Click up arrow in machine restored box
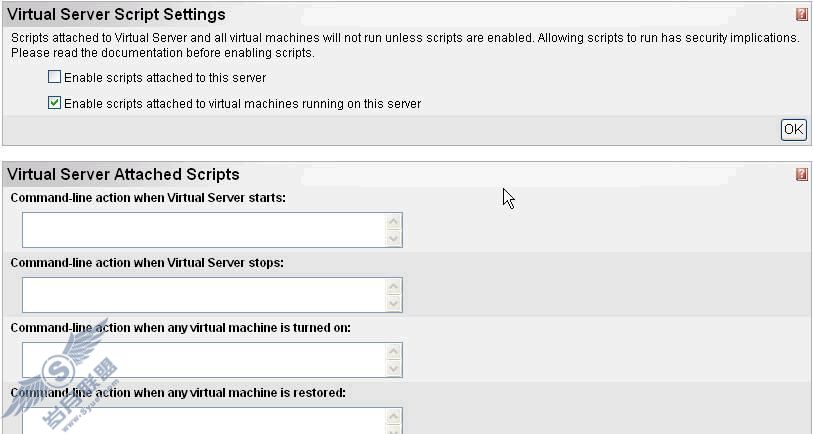The image size is (813, 434). point(394,417)
